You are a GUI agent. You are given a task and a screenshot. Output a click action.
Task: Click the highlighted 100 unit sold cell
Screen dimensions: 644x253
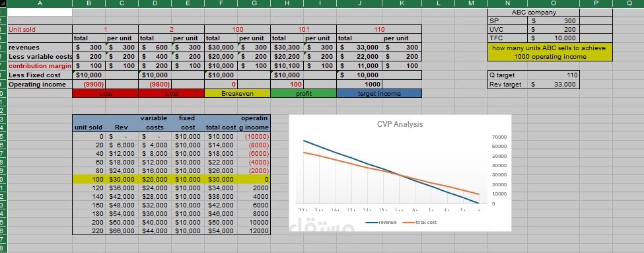[x=89, y=180]
